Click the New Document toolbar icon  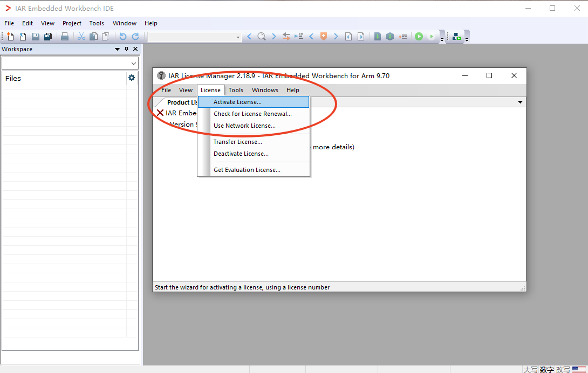point(10,37)
